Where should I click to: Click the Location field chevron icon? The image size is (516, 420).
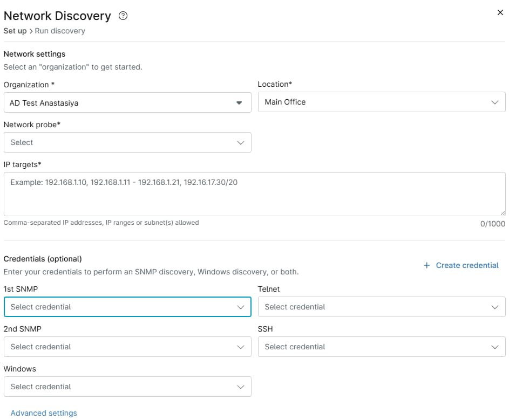click(494, 102)
